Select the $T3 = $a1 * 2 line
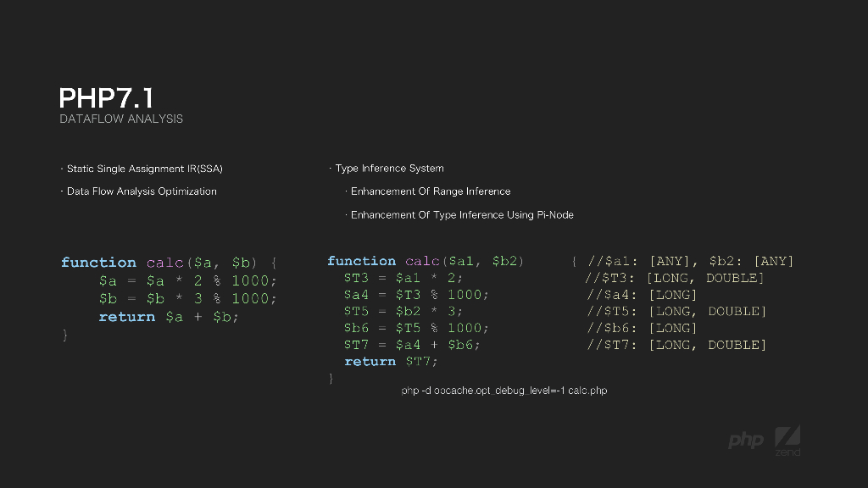868x488 pixels. (x=403, y=278)
